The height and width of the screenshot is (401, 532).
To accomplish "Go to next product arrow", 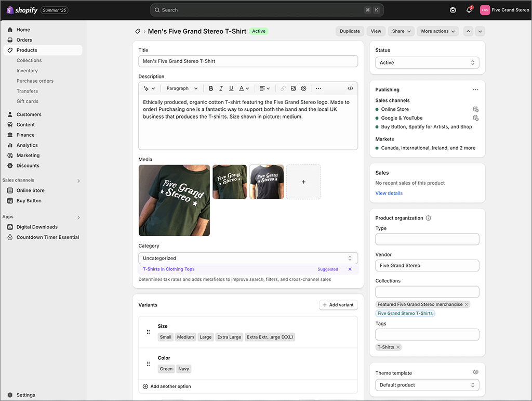I will [x=480, y=31].
